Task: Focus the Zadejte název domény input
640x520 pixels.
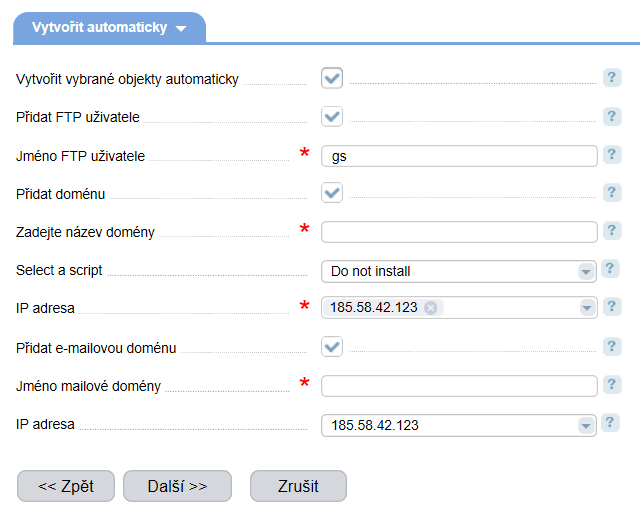Action: (x=459, y=232)
